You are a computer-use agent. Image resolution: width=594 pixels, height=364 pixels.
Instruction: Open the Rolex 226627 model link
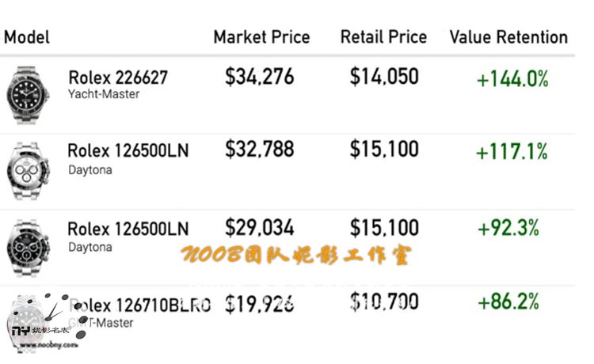click(x=118, y=78)
